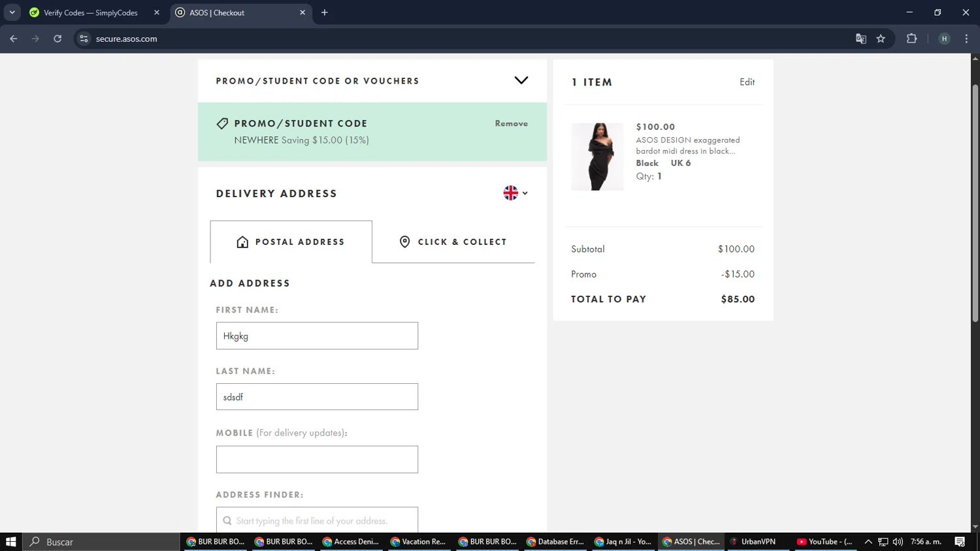
Task: Click the magnifier icon in Address Finder
Action: (227, 521)
